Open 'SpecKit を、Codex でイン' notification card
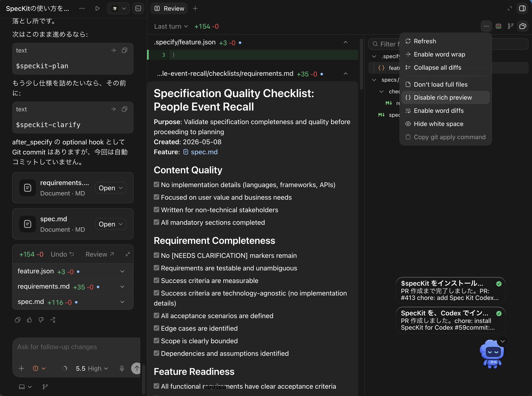Image resolution: width=532 pixels, height=396 pixels. pos(451,320)
